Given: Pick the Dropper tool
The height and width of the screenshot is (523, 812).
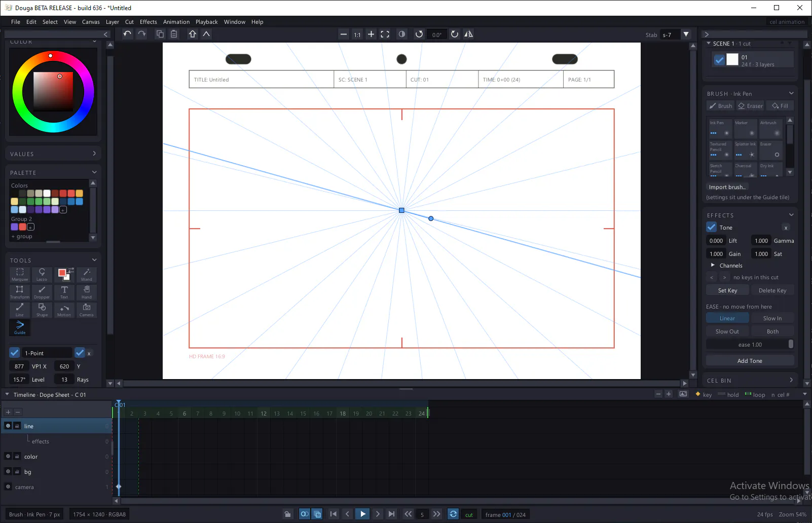Looking at the screenshot, I should coord(42,292).
